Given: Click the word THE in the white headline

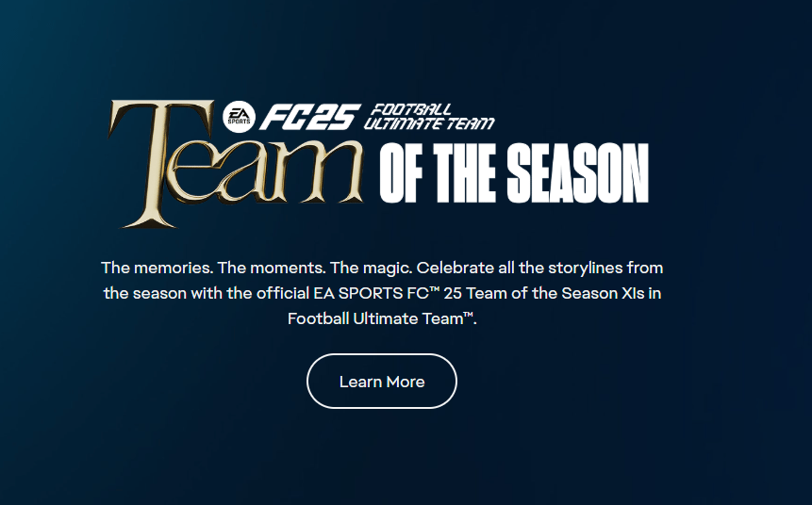Looking at the screenshot, I should click(x=464, y=173).
